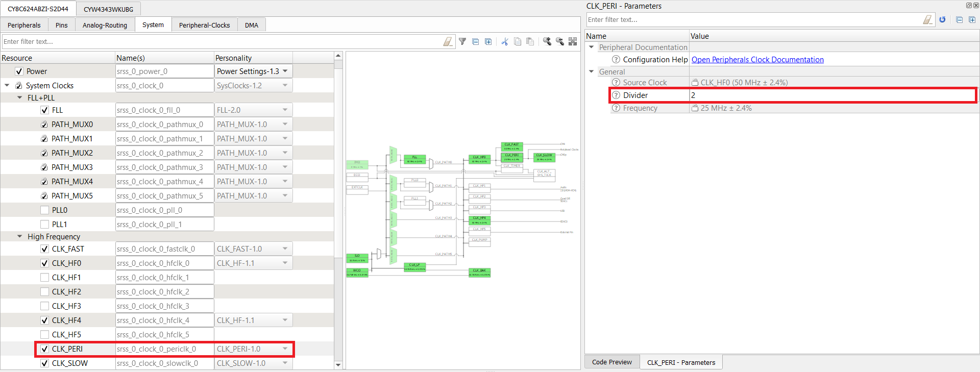
Task: Open the CYW4343WKUBG device tab
Action: [108, 9]
